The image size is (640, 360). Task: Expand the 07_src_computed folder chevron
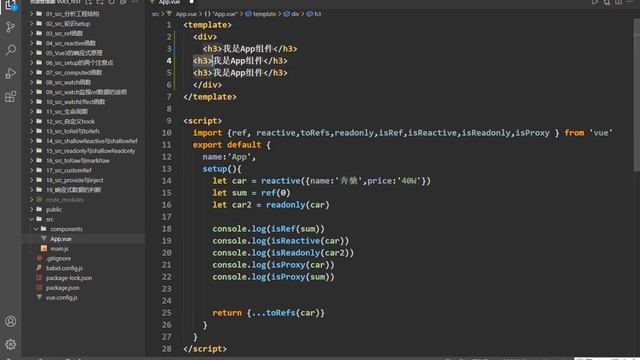tap(31, 72)
